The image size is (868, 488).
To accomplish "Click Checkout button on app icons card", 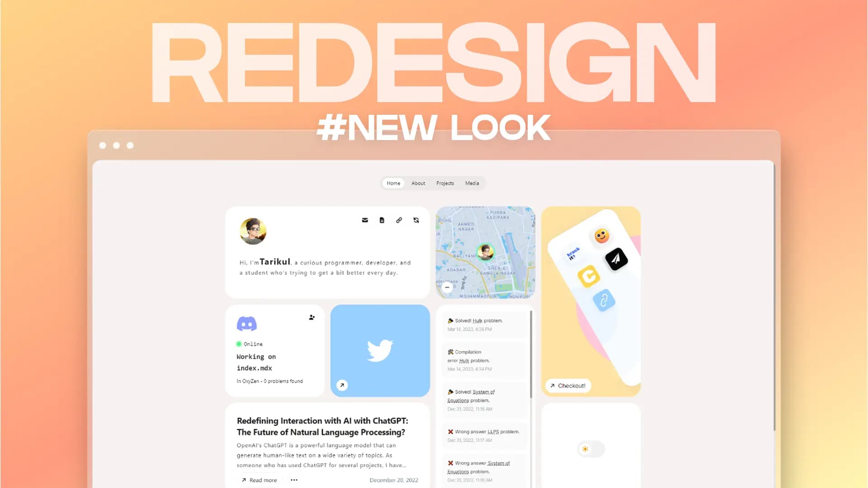I will [567, 385].
